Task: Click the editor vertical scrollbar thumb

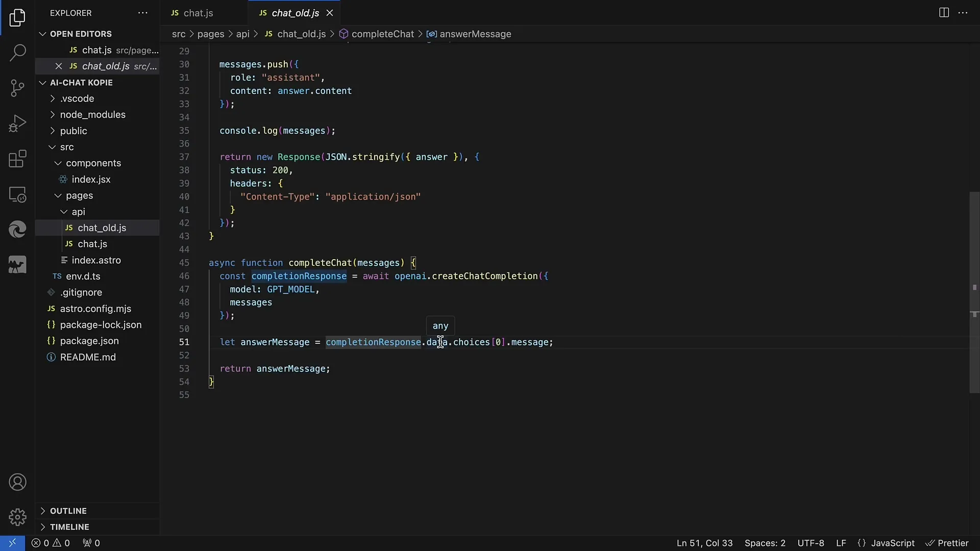Action: coord(974,292)
